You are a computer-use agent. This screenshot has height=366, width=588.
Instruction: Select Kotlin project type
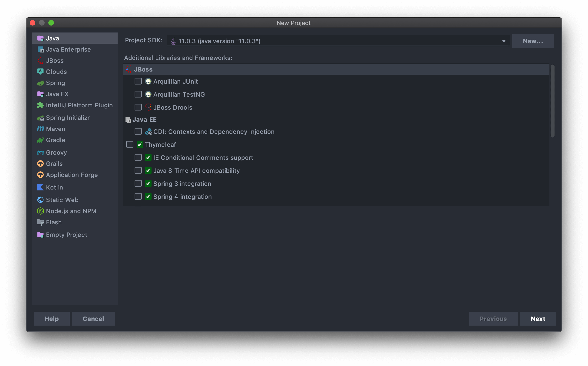pos(75,187)
